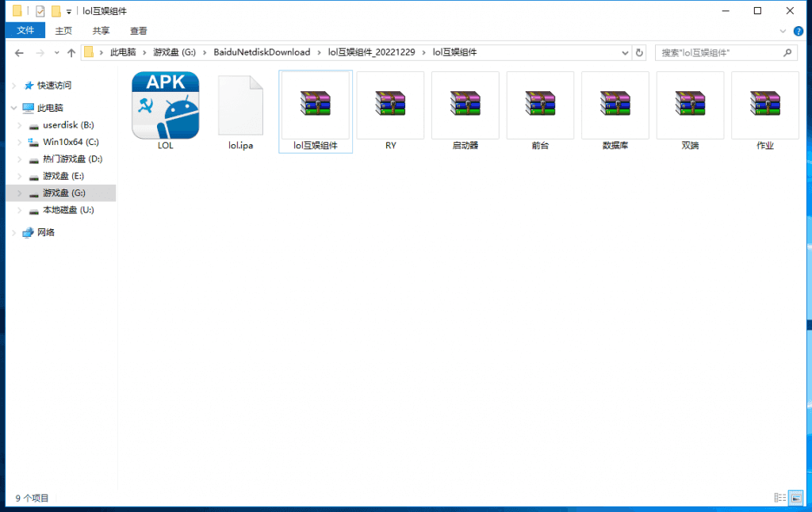Viewport: 812px width, 512px height.
Task: Maximize the lol互娱组件 Explorer window
Action: [757, 11]
